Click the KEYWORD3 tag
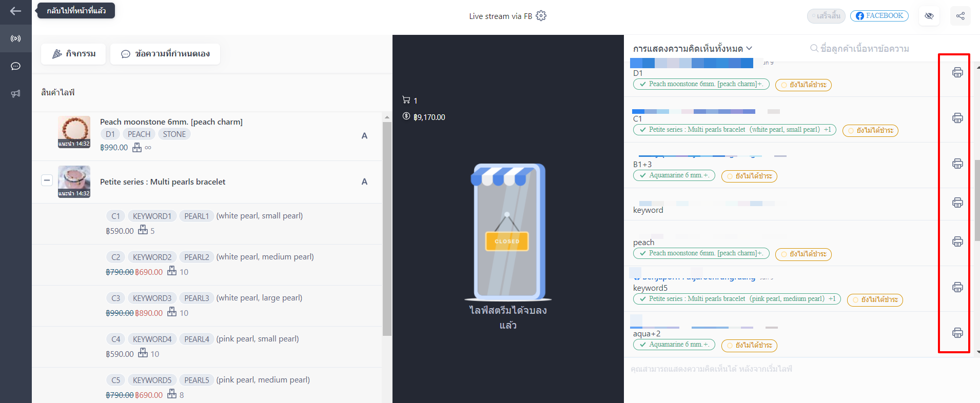Viewport: 980px width, 403px height. click(x=152, y=298)
